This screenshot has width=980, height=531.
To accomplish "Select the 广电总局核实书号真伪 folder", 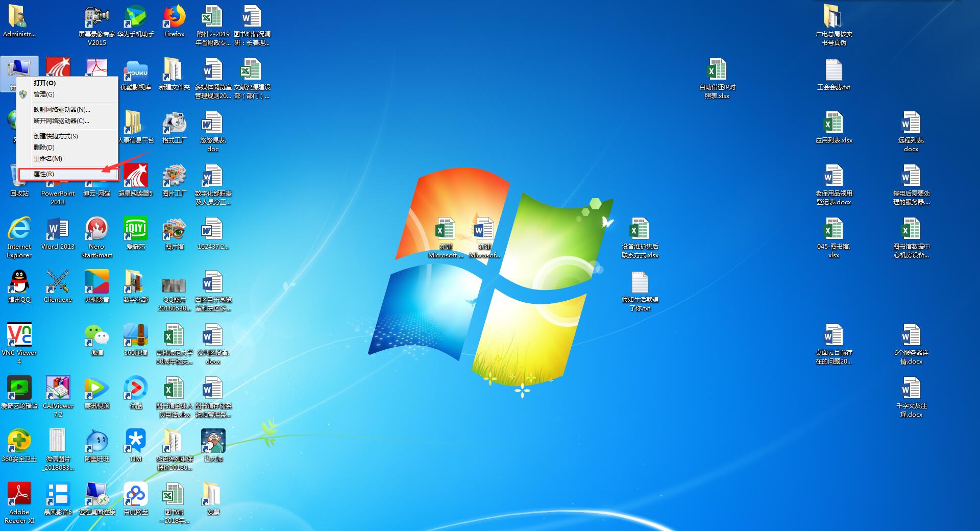I will (x=834, y=26).
